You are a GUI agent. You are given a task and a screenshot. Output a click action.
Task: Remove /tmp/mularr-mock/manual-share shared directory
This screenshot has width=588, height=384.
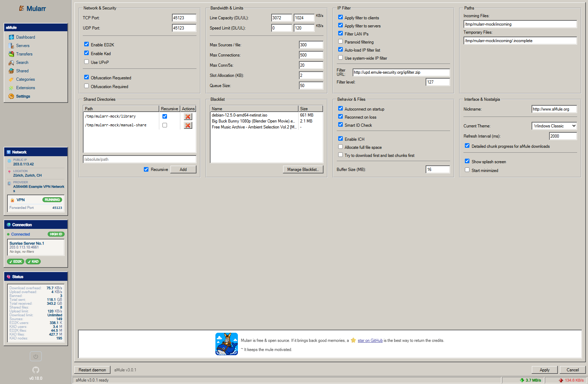pos(188,125)
